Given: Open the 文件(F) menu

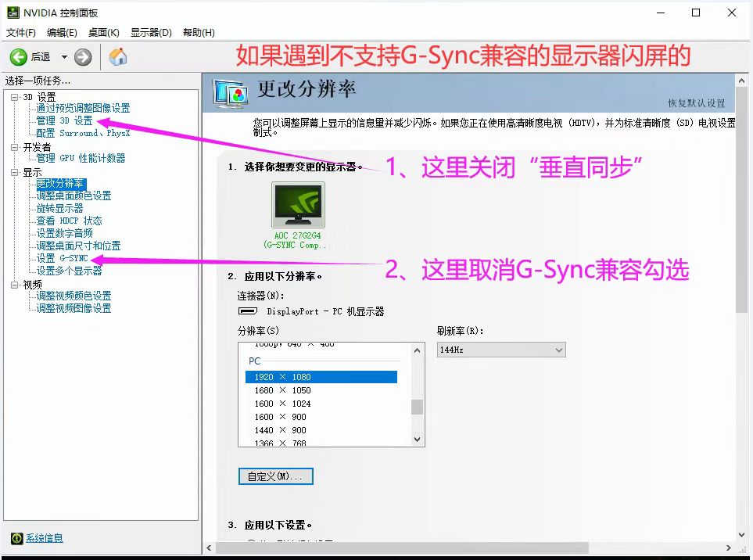Looking at the screenshot, I should pos(21,32).
